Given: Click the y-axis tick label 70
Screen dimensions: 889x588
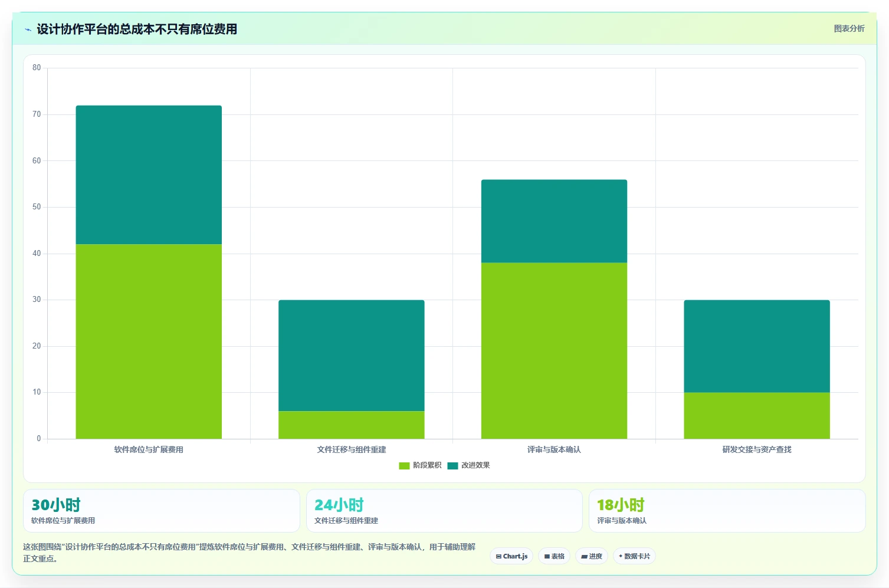Looking at the screenshot, I should point(37,114).
